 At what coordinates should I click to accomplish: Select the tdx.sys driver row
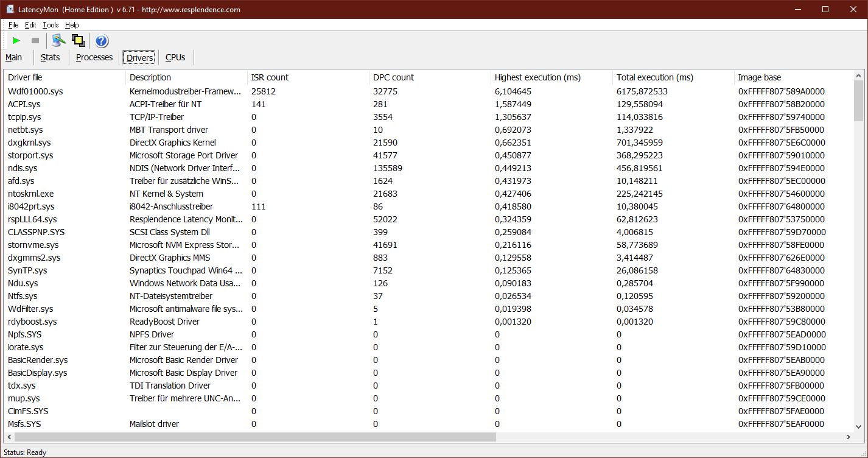tap(429, 386)
